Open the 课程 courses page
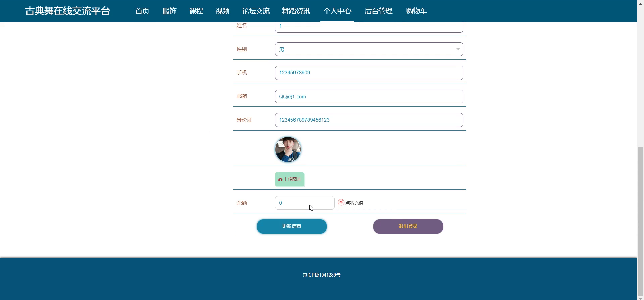 196,11
